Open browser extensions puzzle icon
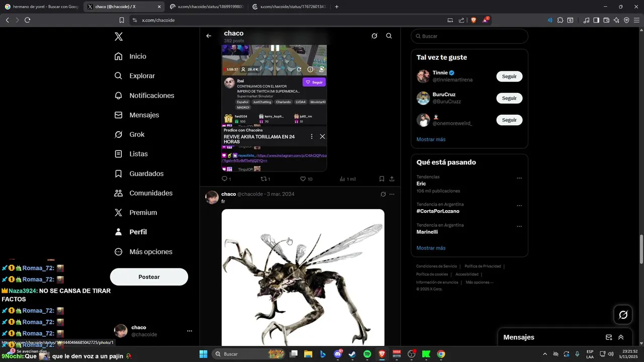644x362 pixels. [x=560, y=20]
